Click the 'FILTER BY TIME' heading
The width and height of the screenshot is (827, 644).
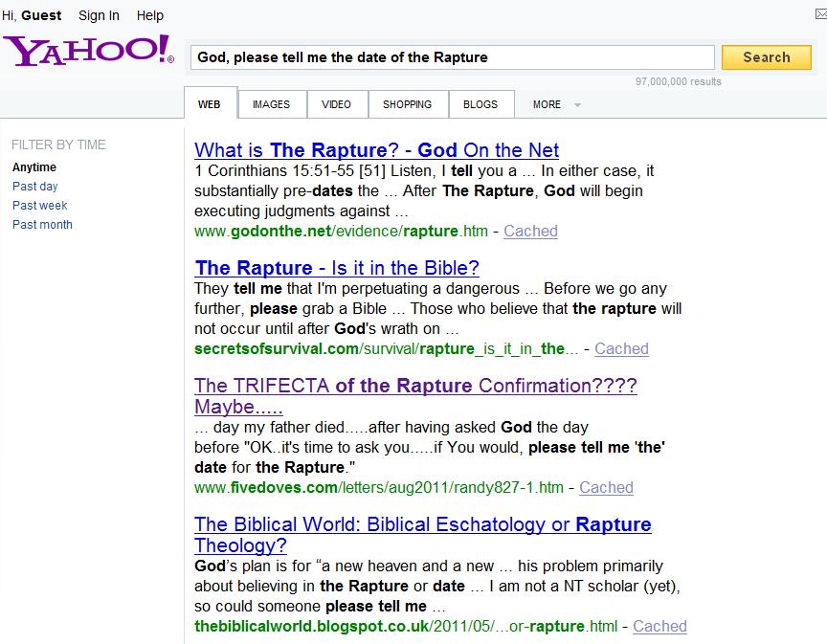(58, 144)
